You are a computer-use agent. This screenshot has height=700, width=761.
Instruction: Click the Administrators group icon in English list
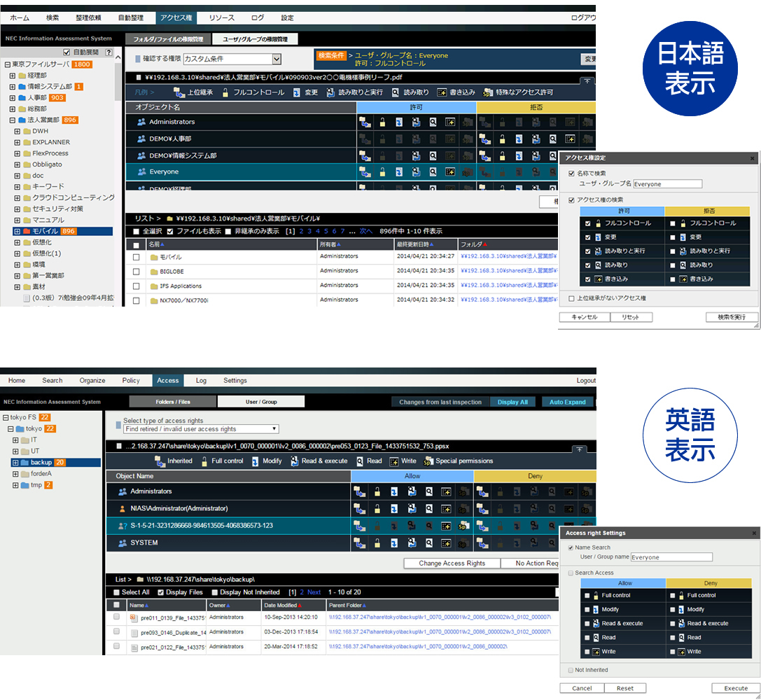(x=123, y=491)
